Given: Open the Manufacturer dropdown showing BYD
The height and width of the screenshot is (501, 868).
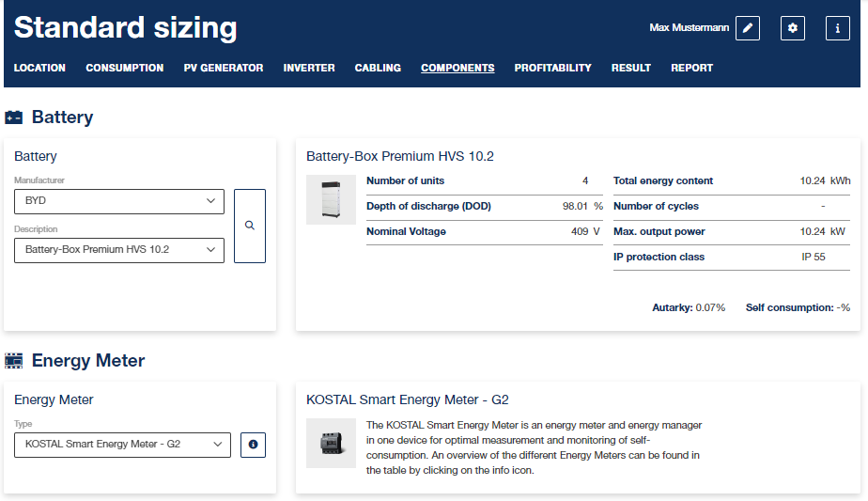Looking at the screenshot, I should [119, 201].
